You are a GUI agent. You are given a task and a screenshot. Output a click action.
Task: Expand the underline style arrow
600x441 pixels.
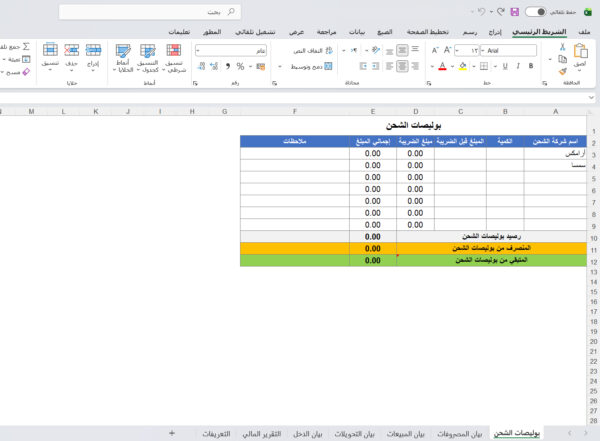point(495,67)
